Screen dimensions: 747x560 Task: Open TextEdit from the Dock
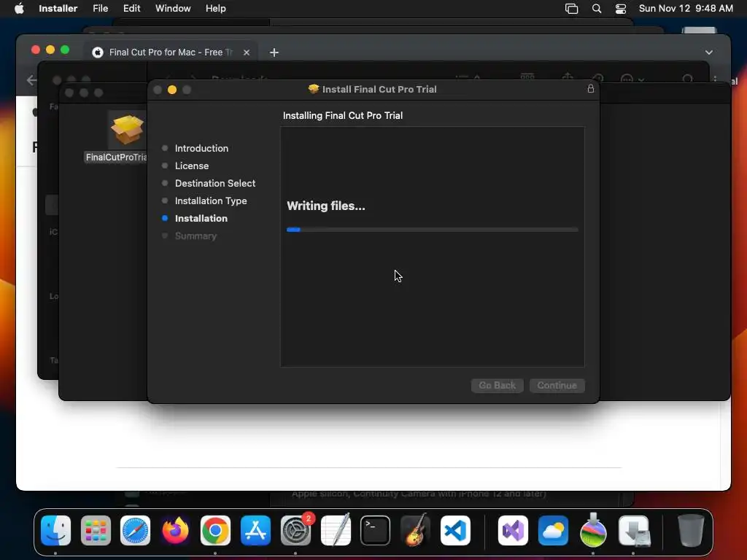336,529
